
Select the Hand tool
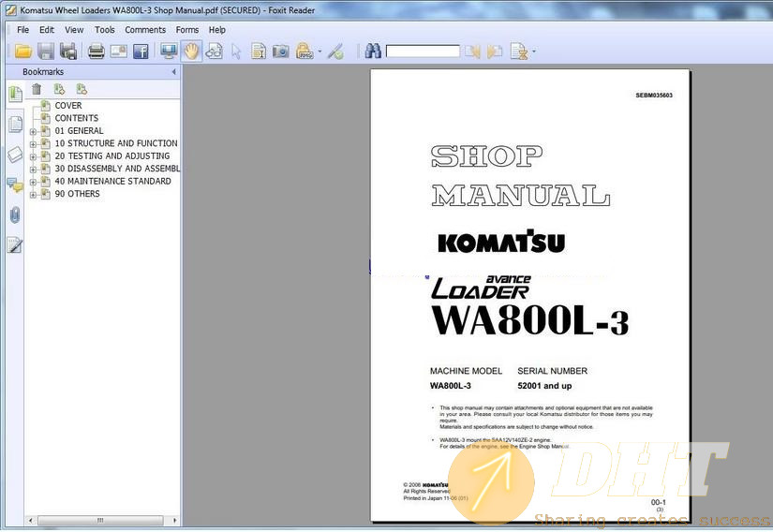click(191, 52)
